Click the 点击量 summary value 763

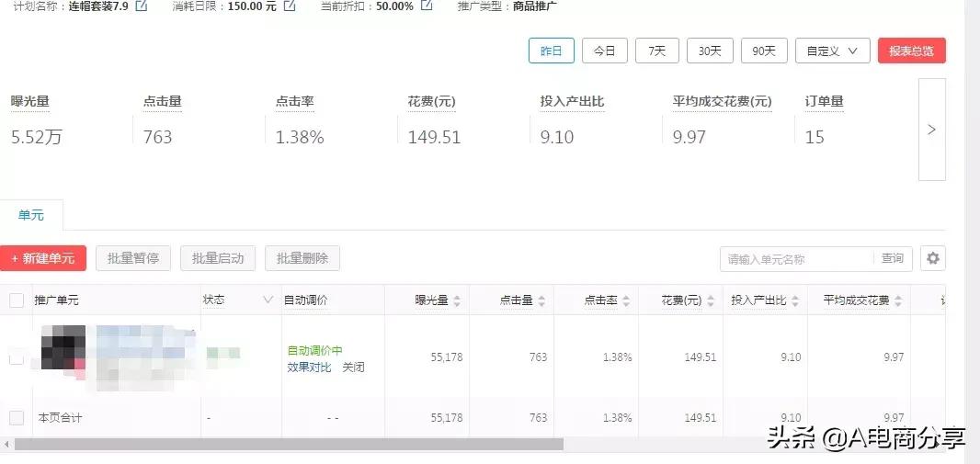coord(157,138)
